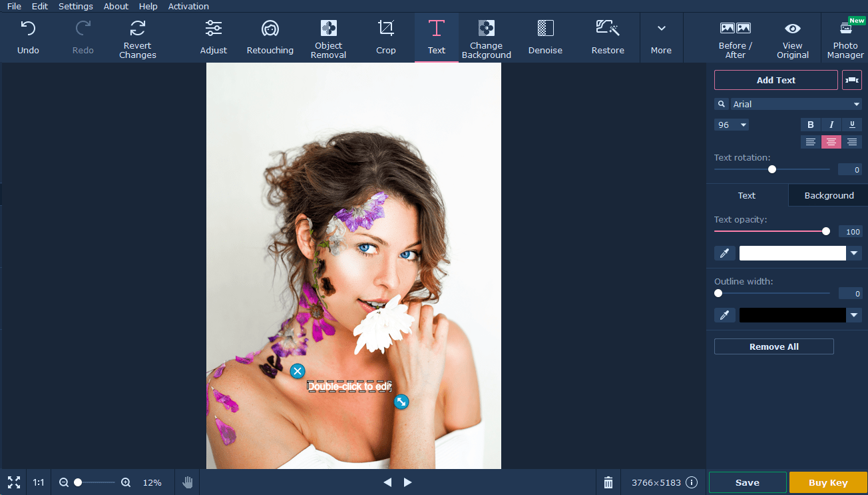Screen dimensions: 868x495
Task: Open the font size dropdown
Action: tap(731, 125)
